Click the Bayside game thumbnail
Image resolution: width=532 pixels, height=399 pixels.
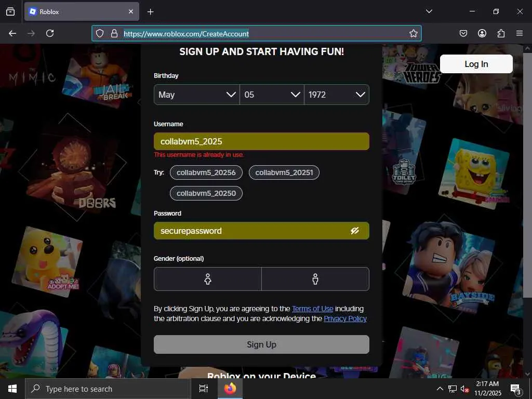[x=448, y=268]
